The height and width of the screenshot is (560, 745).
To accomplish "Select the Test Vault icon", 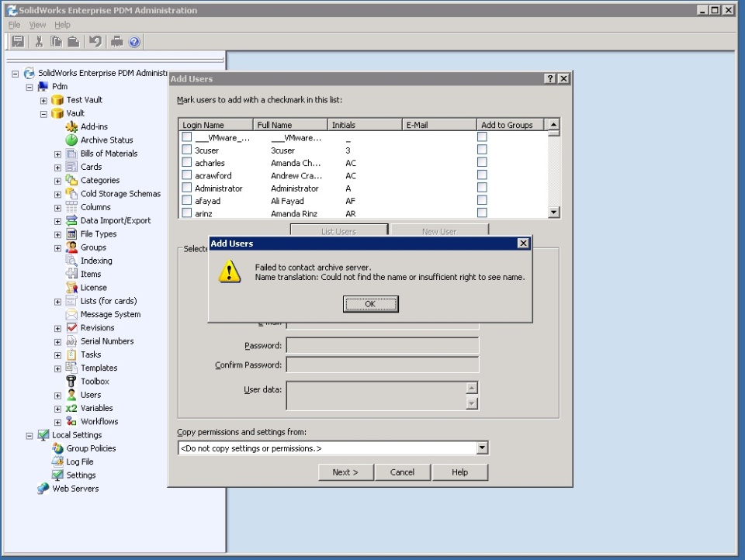I will (x=57, y=100).
